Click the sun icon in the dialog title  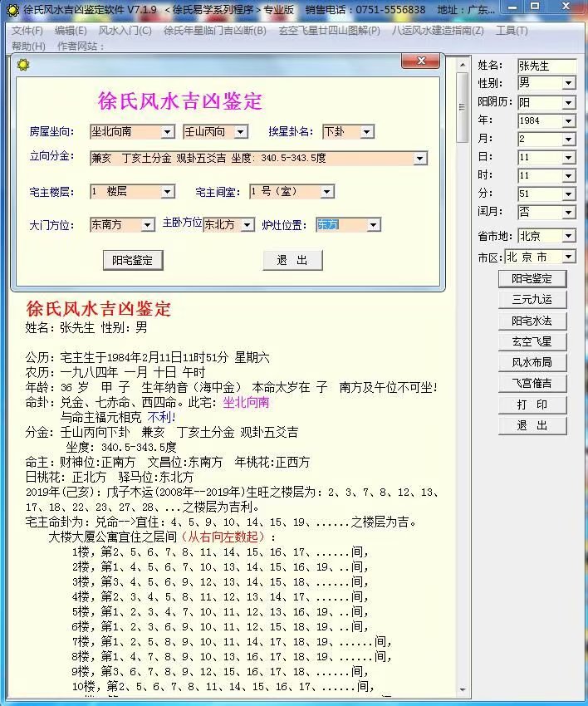[x=23, y=65]
